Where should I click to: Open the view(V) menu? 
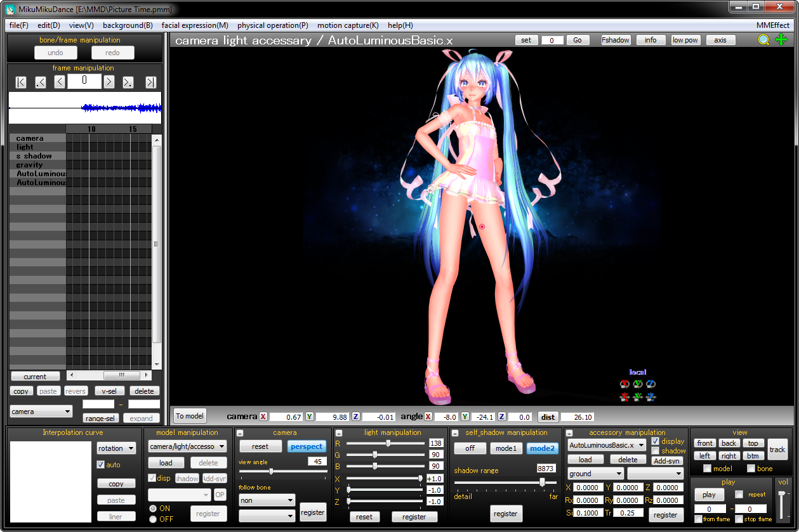[81, 25]
